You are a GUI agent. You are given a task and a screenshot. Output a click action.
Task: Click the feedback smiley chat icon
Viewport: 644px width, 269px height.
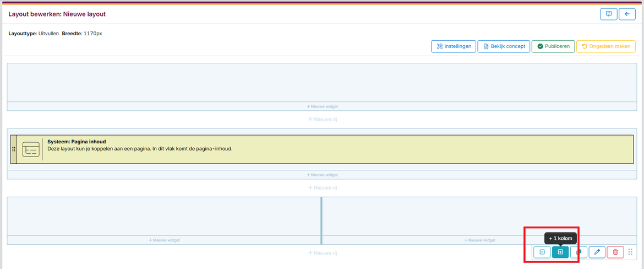(x=608, y=14)
